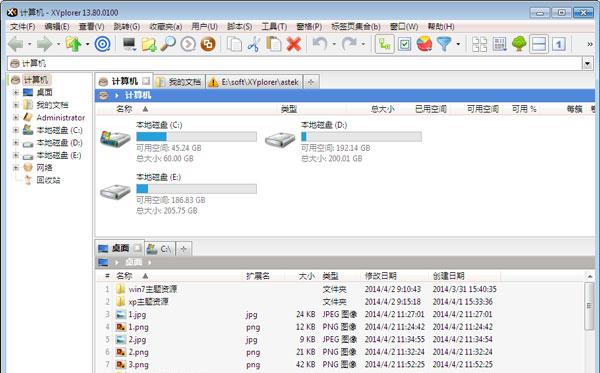Screen dimensions: 600x373
Task: Toggle the selection checkbox toolbar icon
Action: (x=404, y=44)
